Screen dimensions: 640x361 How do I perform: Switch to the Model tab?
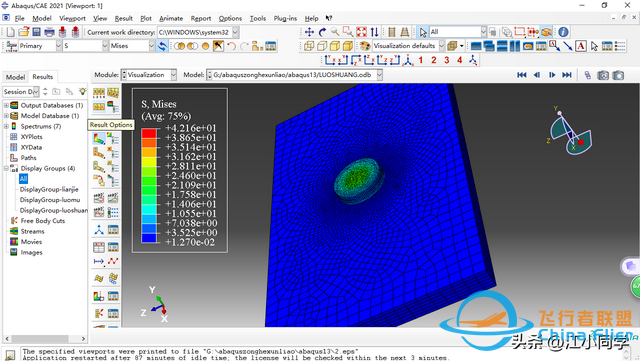[16, 77]
